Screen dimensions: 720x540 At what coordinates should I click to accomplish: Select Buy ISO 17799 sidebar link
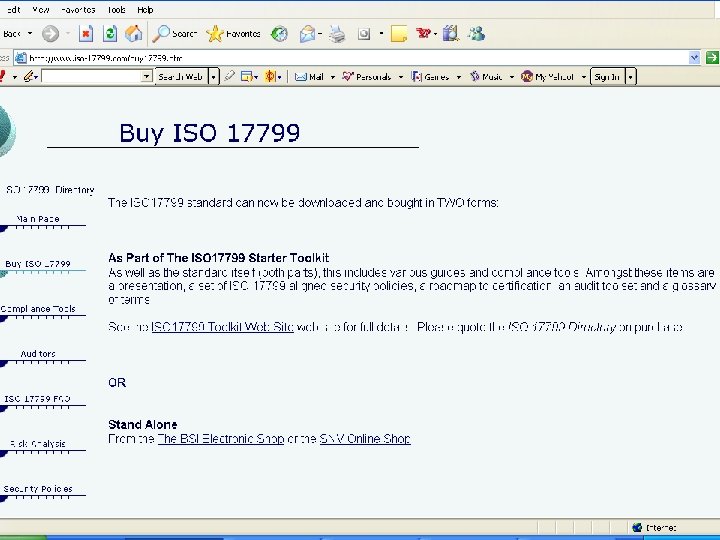tap(38, 264)
